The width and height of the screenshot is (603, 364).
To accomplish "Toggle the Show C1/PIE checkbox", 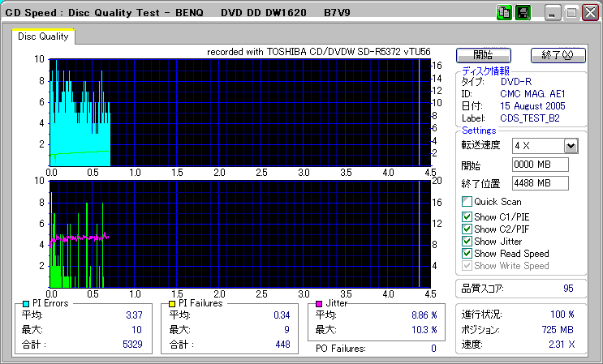I will tap(467, 217).
